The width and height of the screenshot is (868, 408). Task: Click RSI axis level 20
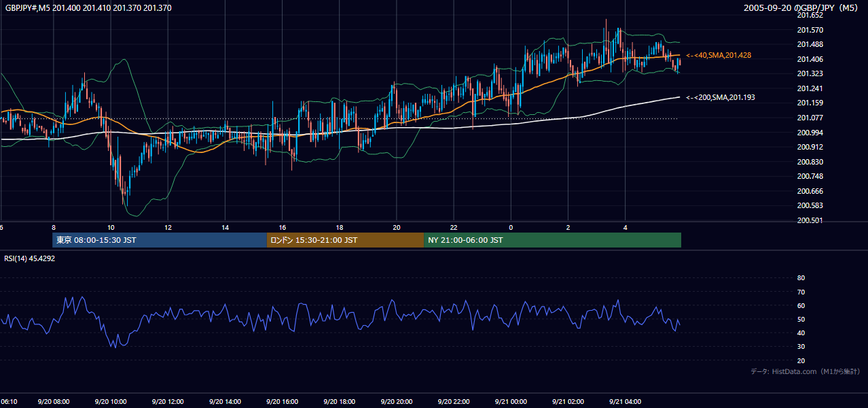tap(801, 360)
